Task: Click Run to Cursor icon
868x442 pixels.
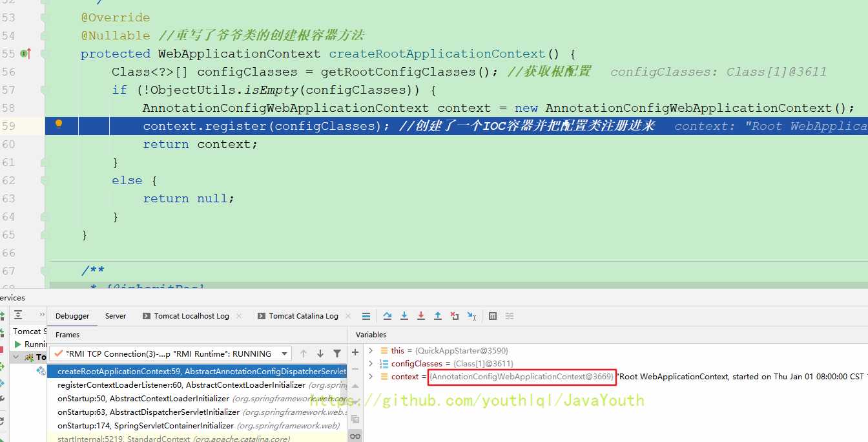Action: [471, 316]
